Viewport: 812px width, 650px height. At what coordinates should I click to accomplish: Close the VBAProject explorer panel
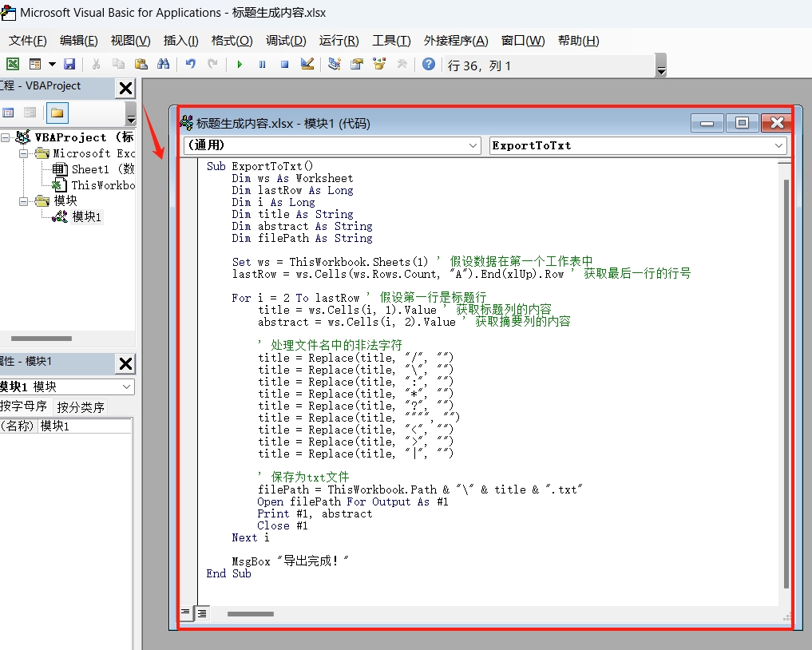point(125,88)
